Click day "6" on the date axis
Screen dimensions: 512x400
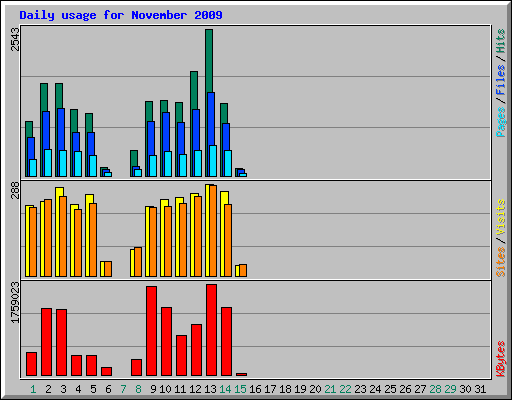pyautogui.click(x=108, y=389)
